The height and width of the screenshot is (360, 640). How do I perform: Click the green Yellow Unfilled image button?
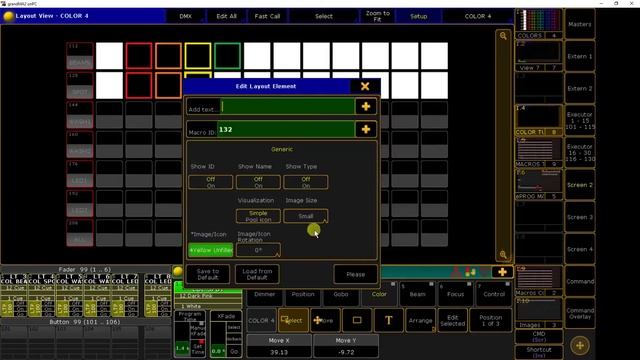[211, 250]
